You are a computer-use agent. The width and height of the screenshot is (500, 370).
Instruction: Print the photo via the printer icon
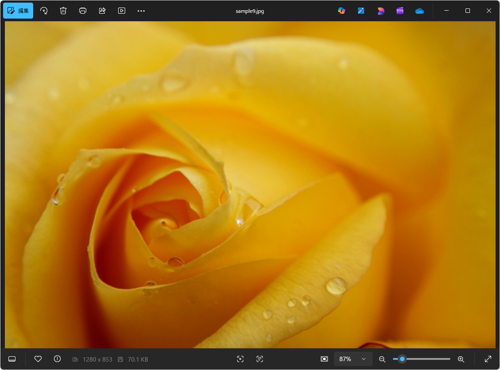[83, 11]
